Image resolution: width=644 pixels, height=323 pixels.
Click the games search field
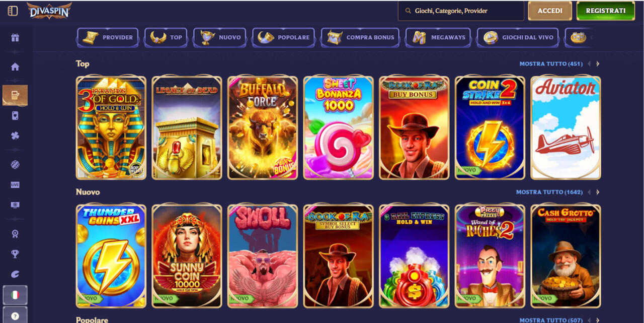(461, 11)
